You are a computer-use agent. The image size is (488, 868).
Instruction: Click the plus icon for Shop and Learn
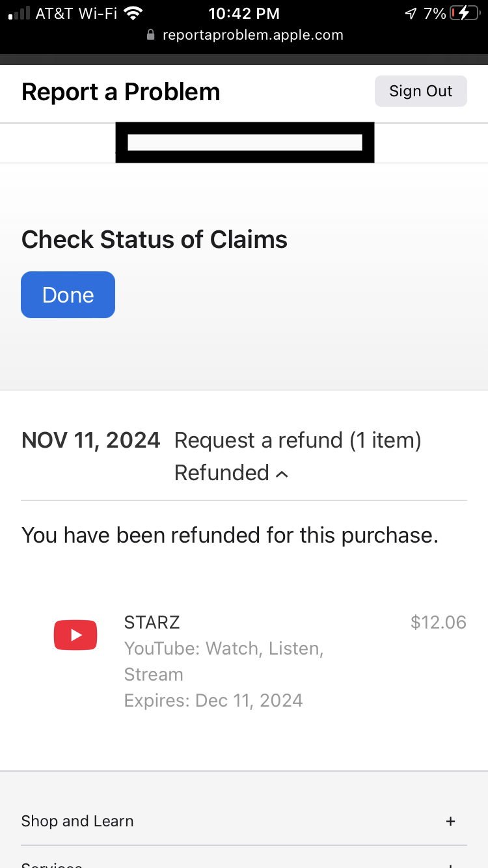click(450, 821)
